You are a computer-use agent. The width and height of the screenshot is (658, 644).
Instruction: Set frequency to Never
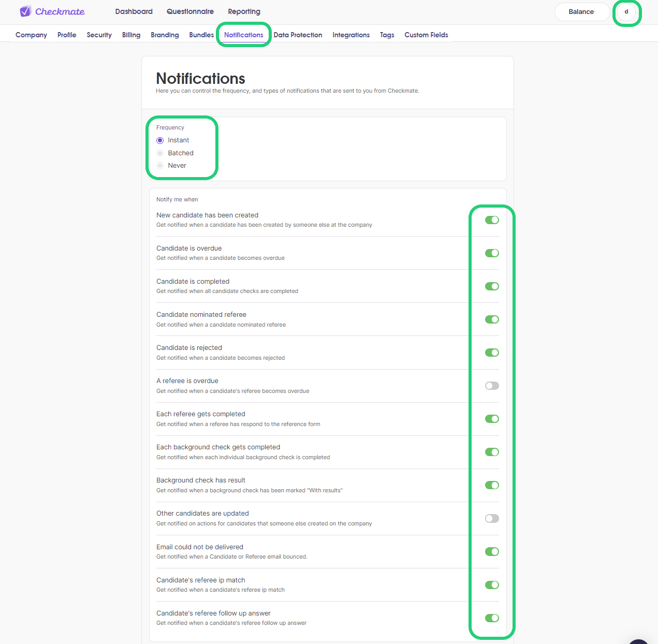[160, 166]
